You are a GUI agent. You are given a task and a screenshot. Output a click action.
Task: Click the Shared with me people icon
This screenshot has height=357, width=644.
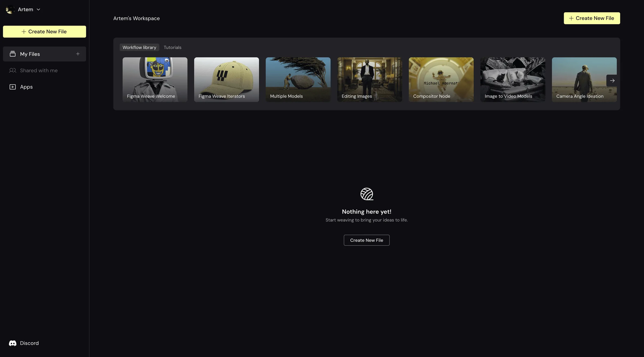(x=13, y=70)
